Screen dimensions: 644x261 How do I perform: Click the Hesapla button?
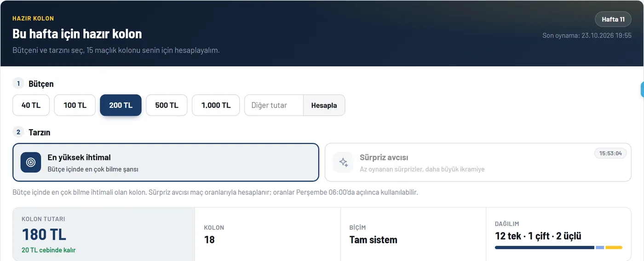324,105
